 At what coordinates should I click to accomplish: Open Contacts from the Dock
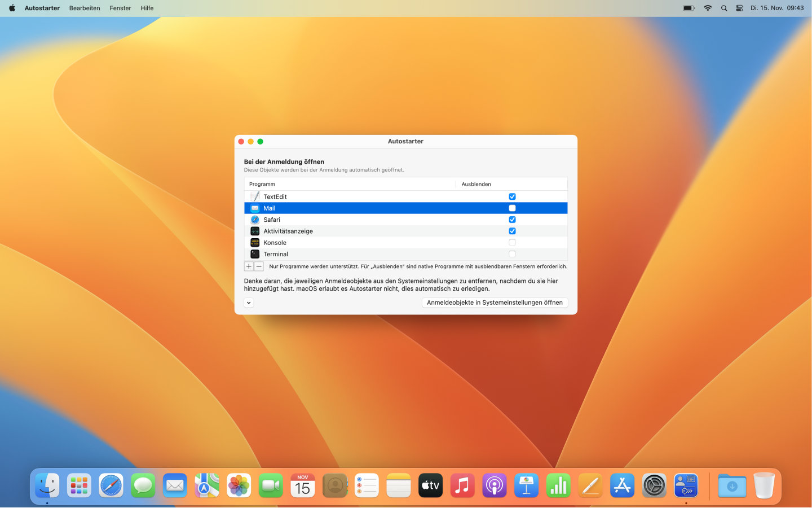[x=335, y=485]
